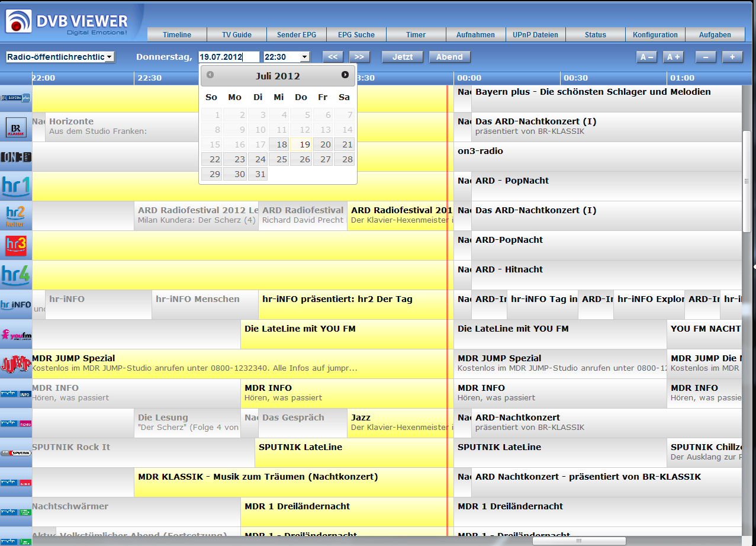
Task: Click the MDR INFO channel logo
Action: 16,394
